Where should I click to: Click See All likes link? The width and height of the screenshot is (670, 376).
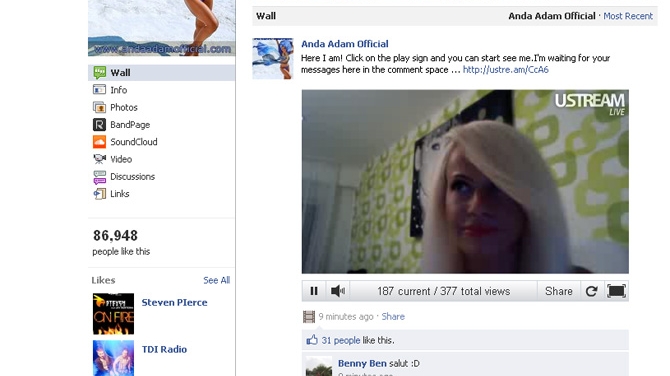pyautogui.click(x=217, y=280)
